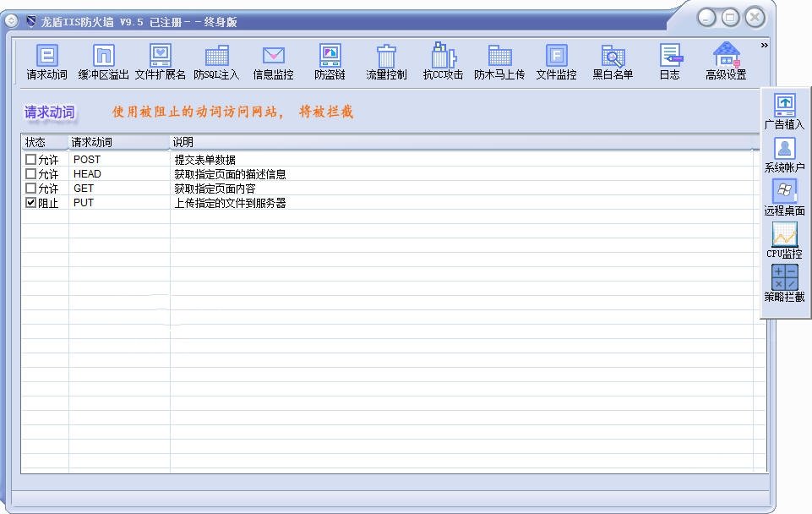Select the POST row text
The width and height of the screenshot is (812, 514).
pos(87,160)
